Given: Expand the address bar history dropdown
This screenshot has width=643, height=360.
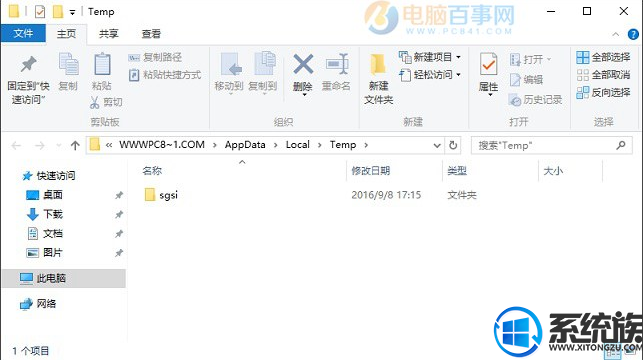Looking at the screenshot, I should (437, 146).
